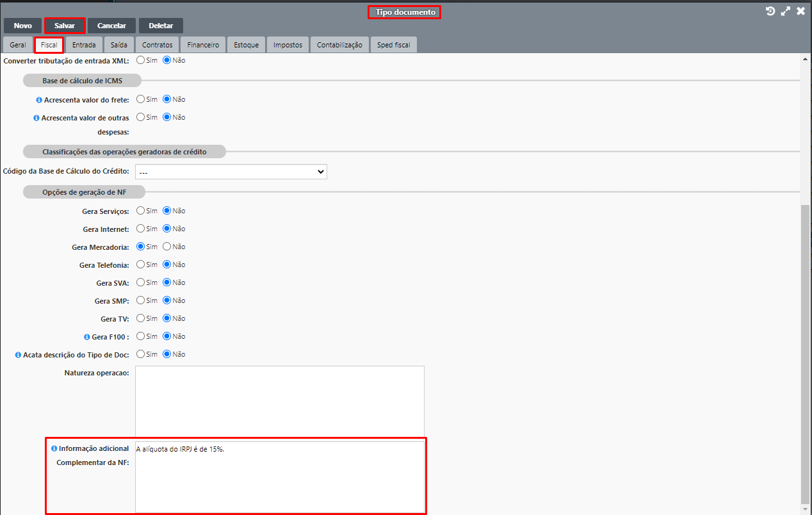The height and width of the screenshot is (515, 812).
Task: Open the Entrada tab
Action: pos(84,45)
